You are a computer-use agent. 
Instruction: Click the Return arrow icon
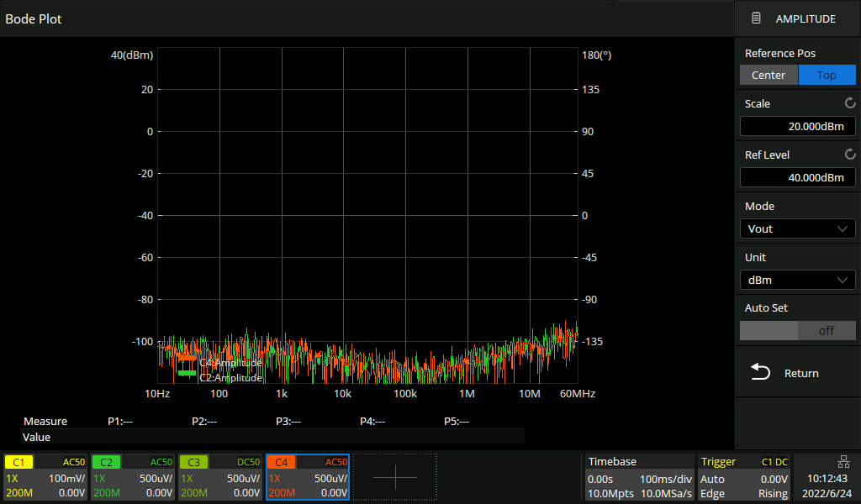coord(760,372)
